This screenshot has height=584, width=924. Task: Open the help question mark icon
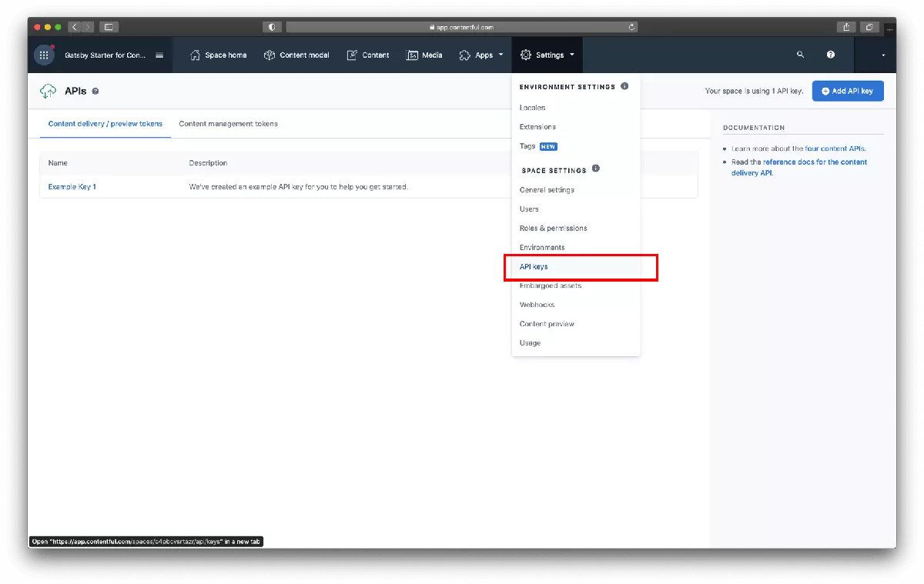831,55
